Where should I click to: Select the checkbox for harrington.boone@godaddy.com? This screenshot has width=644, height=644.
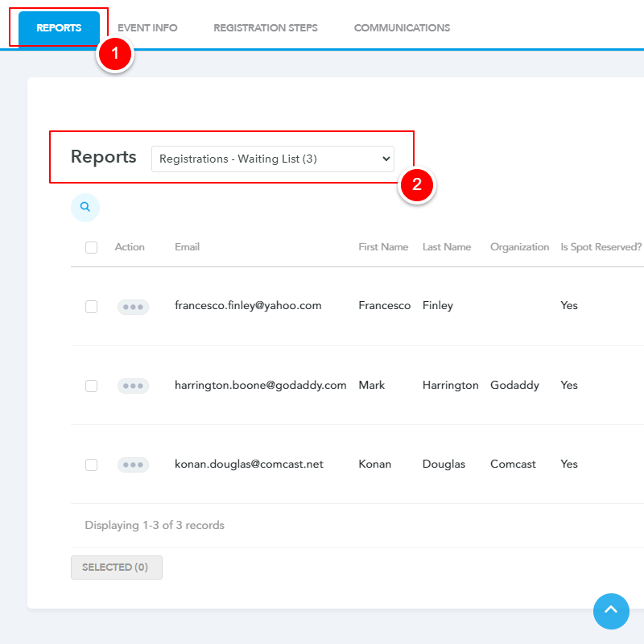(x=92, y=386)
